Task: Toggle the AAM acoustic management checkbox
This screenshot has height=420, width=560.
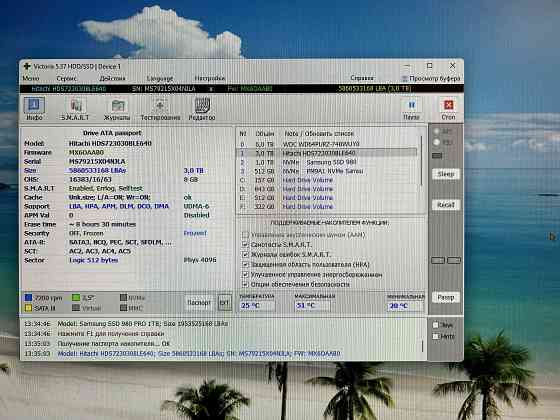Action: pos(245,235)
